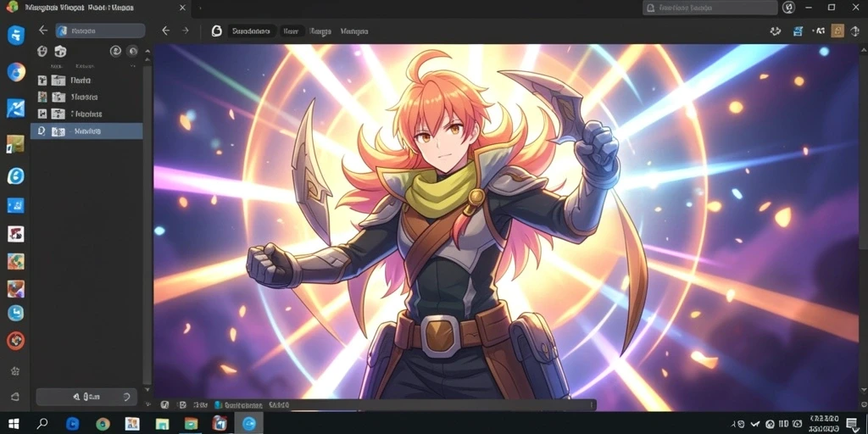The height and width of the screenshot is (434, 868).
Task: Select the highlighted row in the panel list
Action: pyautogui.click(x=86, y=131)
